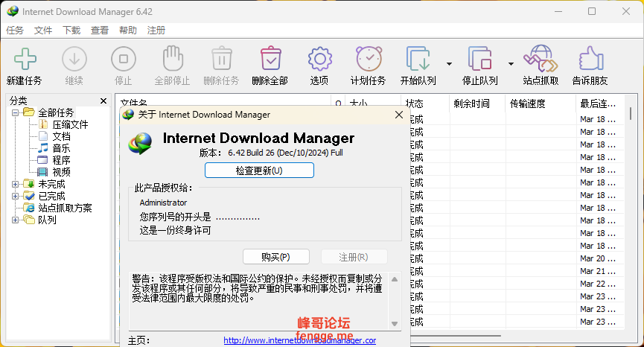
Task: Click the Delete Task (删除任务) trash icon
Action: [222, 59]
